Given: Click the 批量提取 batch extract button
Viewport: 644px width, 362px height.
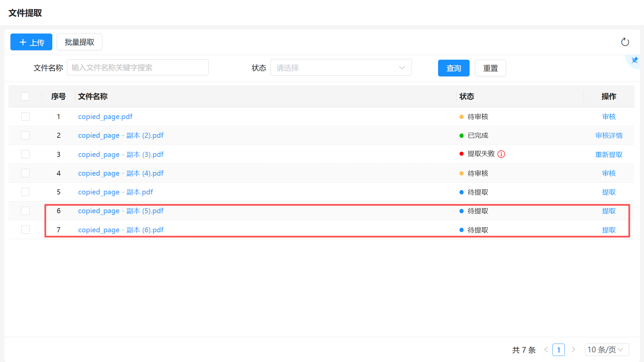Looking at the screenshot, I should tap(79, 42).
